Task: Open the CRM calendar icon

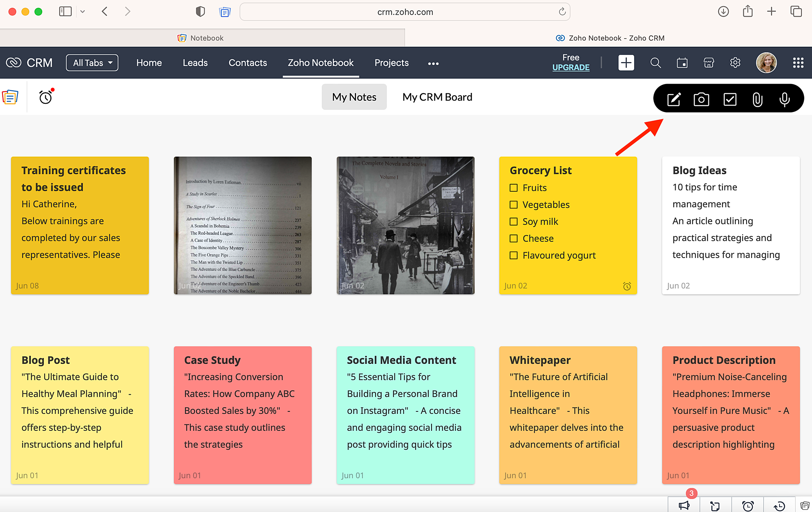Action: (682, 63)
